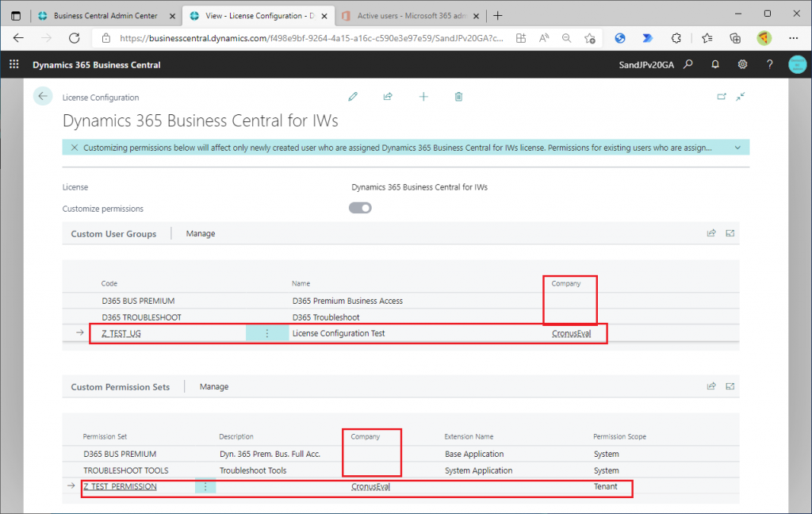Open CronusEval company in user groups row
This screenshot has height=514, width=812.
(x=571, y=333)
